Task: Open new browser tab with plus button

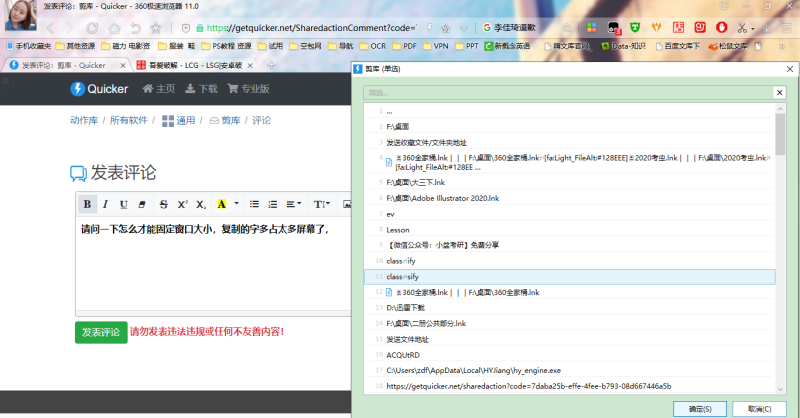Action: pos(271,65)
